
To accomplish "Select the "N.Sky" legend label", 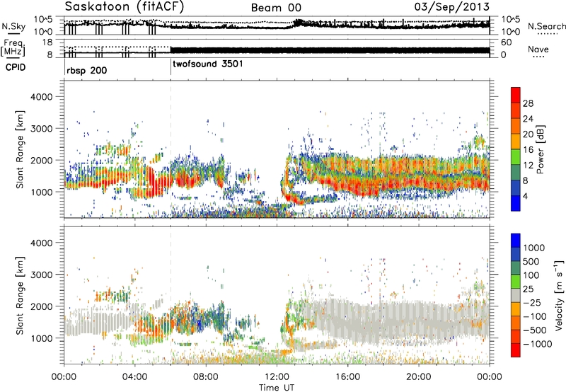I will point(13,26).
